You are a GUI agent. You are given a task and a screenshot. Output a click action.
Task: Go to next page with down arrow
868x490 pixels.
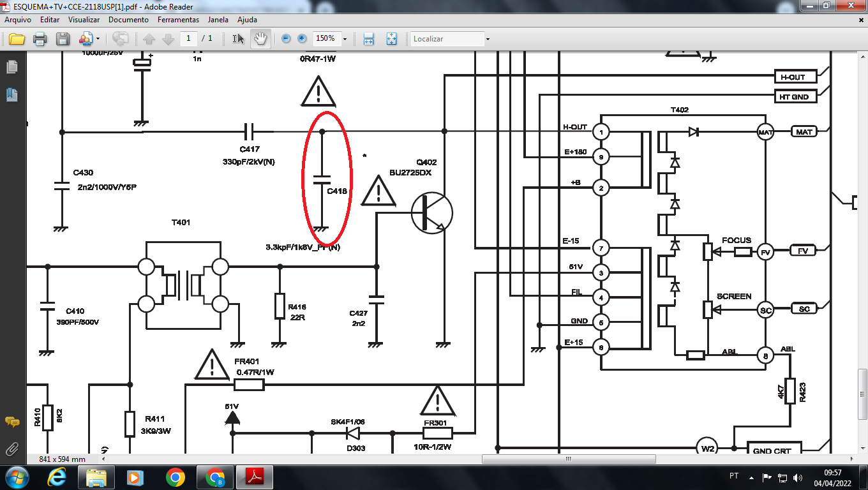168,39
